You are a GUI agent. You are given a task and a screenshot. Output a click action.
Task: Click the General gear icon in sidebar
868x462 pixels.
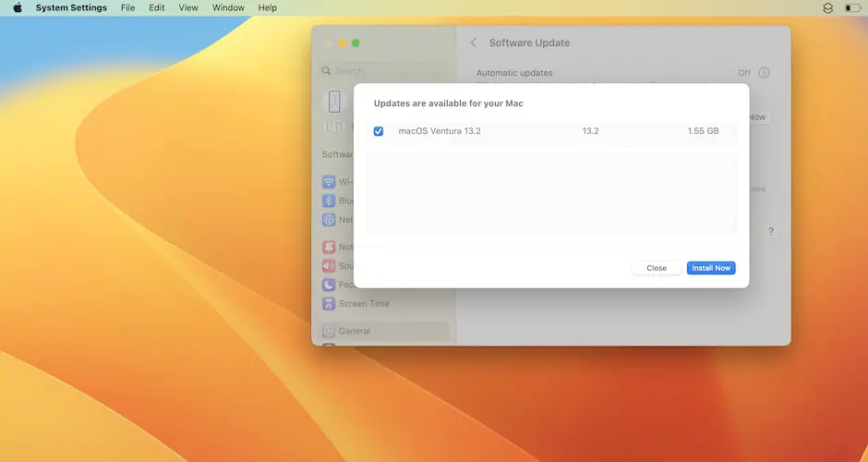tap(329, 331)
